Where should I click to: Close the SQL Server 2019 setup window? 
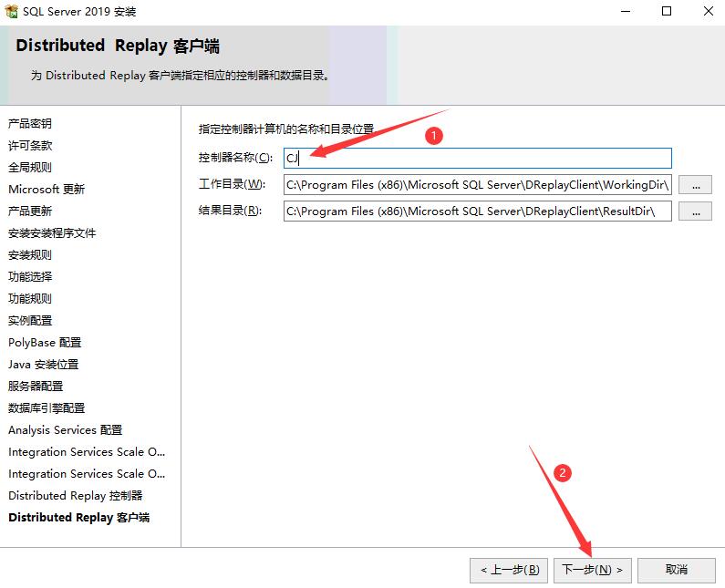point(709,11)
